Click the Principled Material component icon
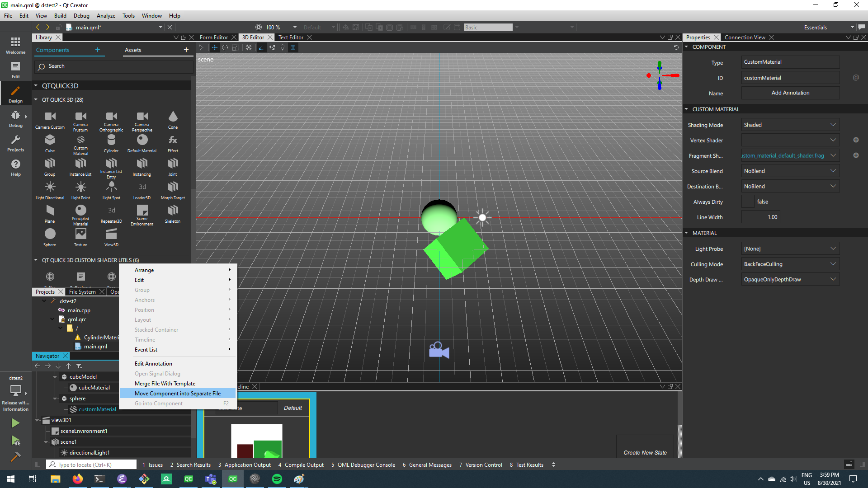This screenshot has height=488, width=868. click(80, 211)
